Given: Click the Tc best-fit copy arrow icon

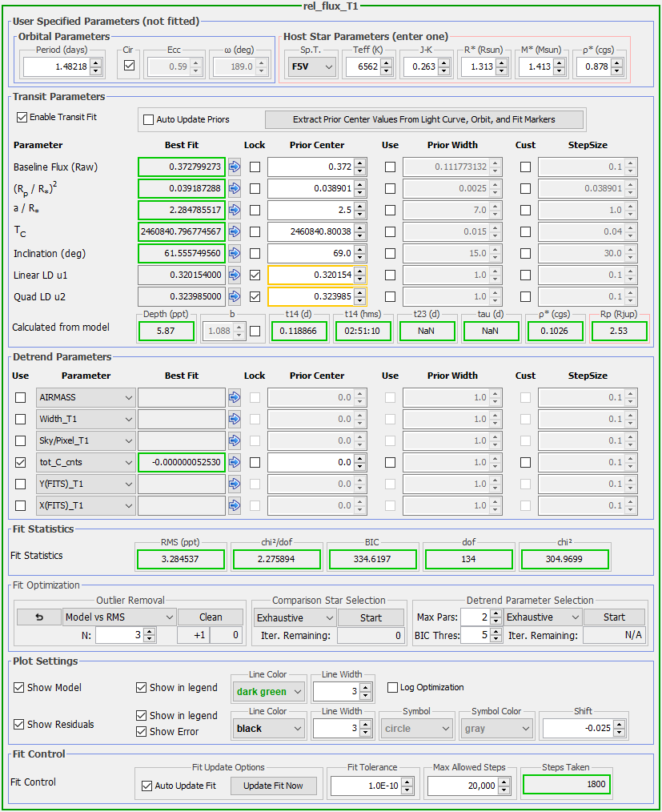Looking at the screenshot, I should click(x=235, y=232).
